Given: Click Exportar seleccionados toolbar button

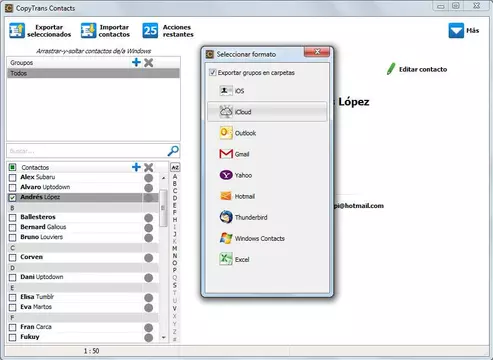Looking at the screenshot, I should 40,31.
